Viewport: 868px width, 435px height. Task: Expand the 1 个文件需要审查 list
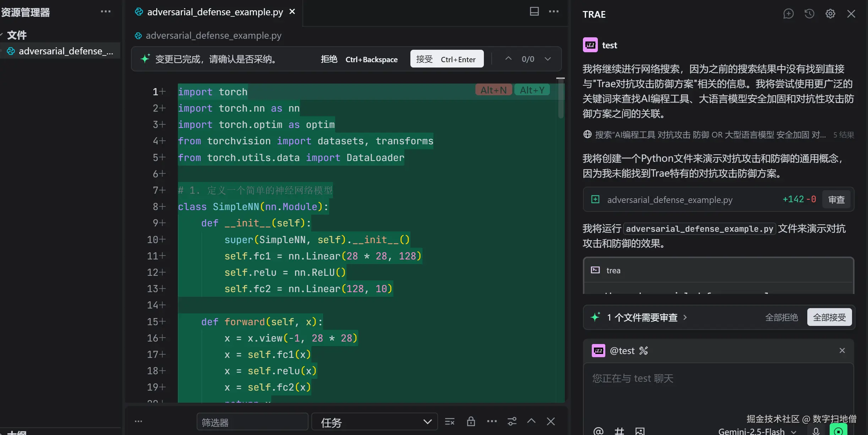[x=646, y=317]
